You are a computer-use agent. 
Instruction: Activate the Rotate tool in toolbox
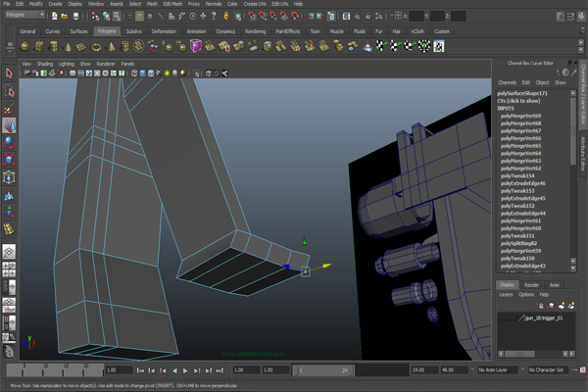(x=9, y=142)
